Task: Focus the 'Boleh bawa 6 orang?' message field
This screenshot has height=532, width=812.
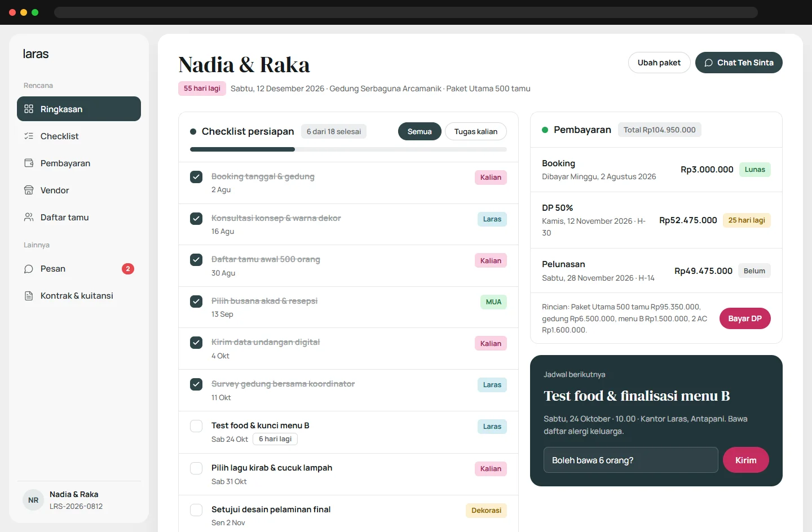Action: 631,460
